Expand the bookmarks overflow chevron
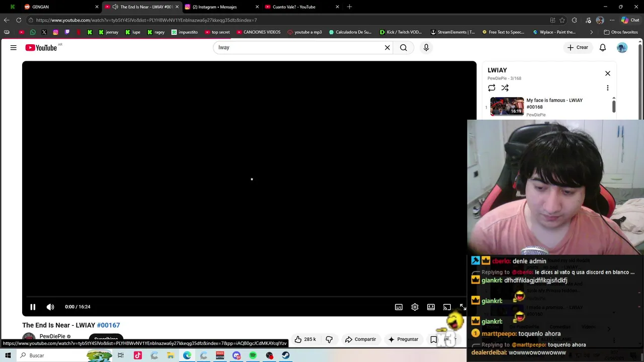The image size is (644, 362). [591, 32]
